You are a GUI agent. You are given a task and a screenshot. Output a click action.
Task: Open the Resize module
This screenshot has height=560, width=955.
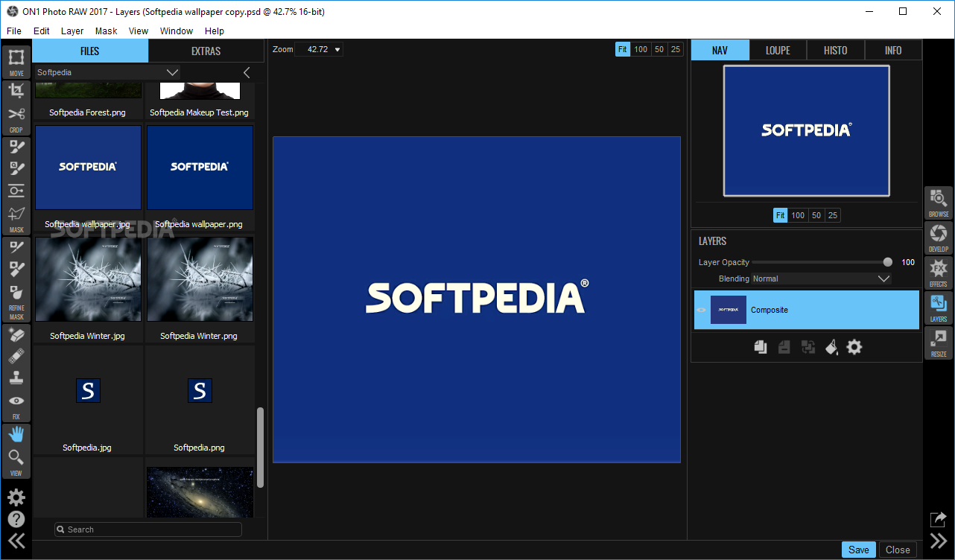pyautogui.click(x=939, y=343)
